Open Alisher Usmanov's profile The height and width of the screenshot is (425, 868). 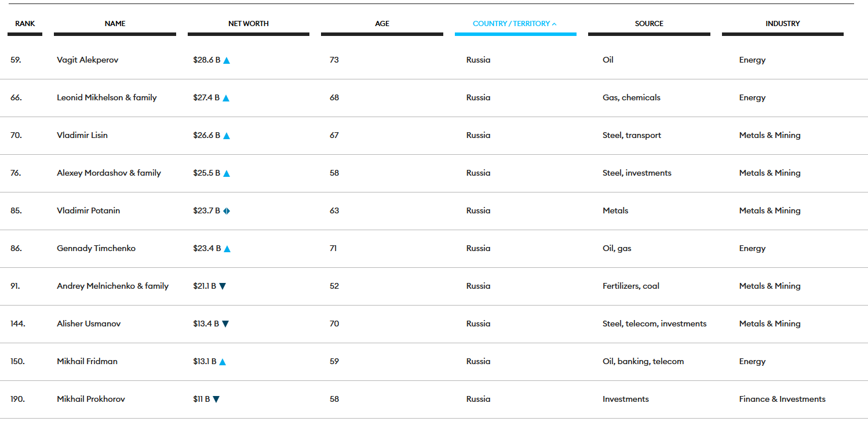pos(89,324)
